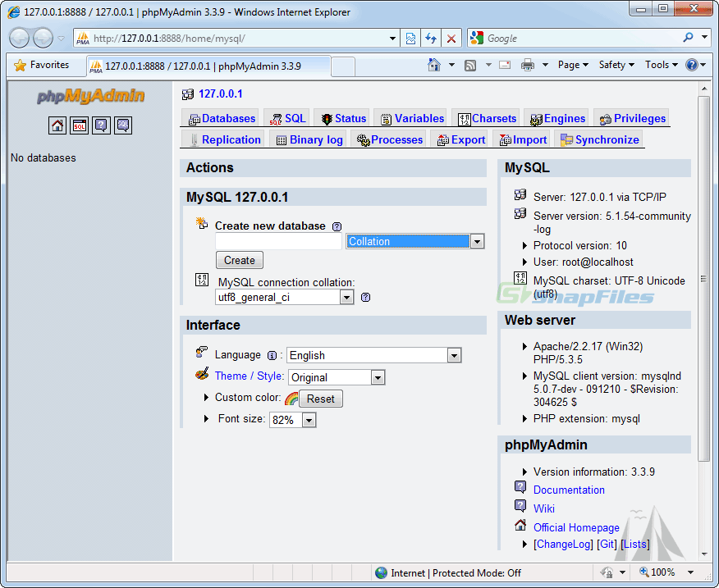Click the Synchronize tab icon

566,139
